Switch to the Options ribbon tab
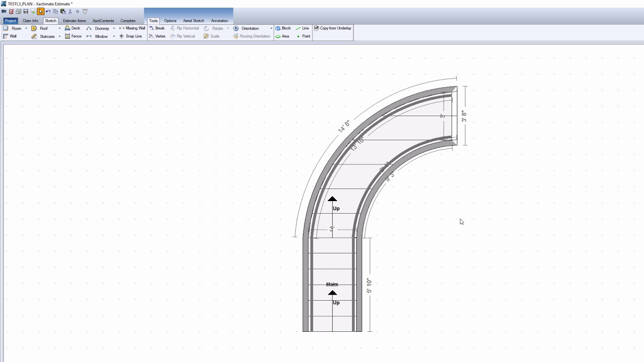 pos(170,21)
